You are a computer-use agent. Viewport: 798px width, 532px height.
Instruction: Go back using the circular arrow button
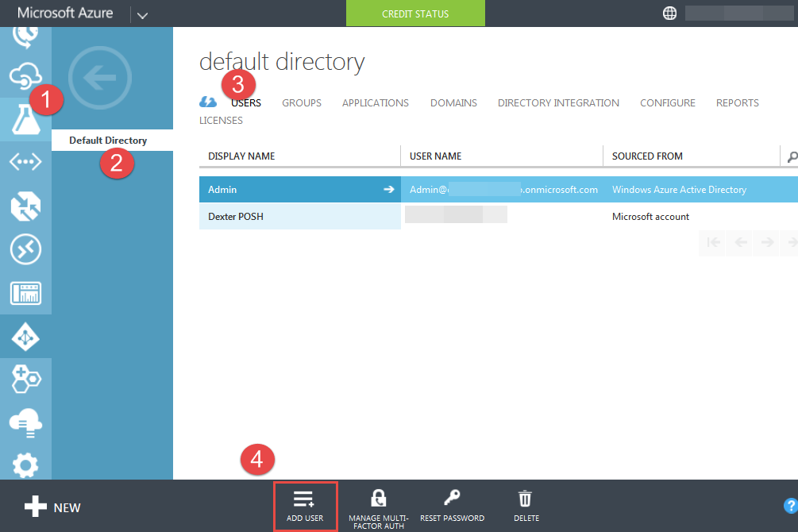(100, 78)
